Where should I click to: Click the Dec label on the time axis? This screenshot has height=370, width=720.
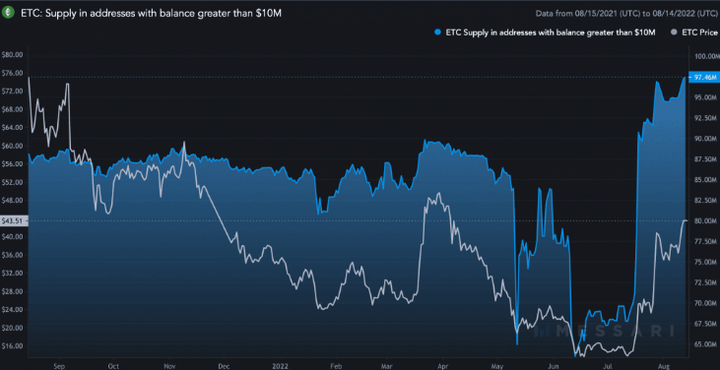click(x=224, y=366)
